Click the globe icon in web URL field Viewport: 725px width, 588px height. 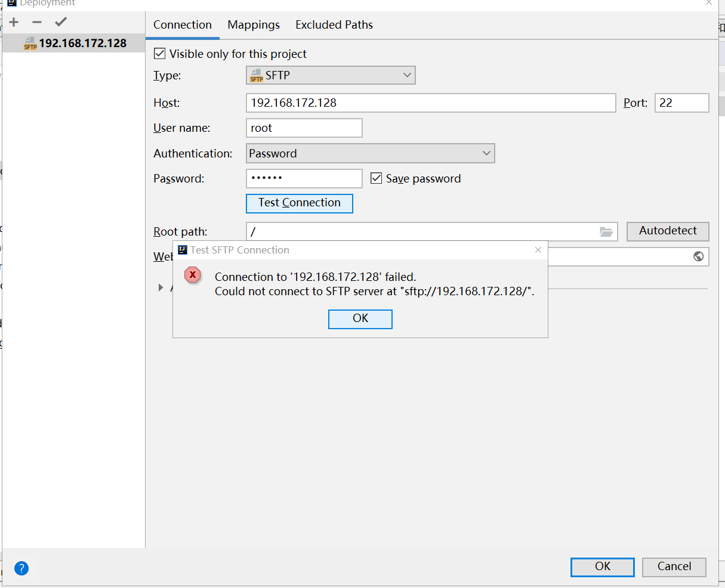698,256
